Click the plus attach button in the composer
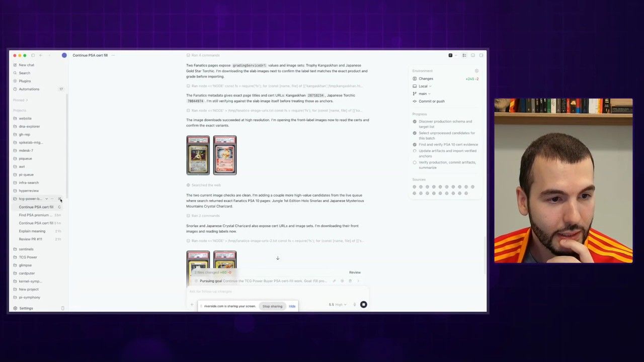 tap(192, 305)
